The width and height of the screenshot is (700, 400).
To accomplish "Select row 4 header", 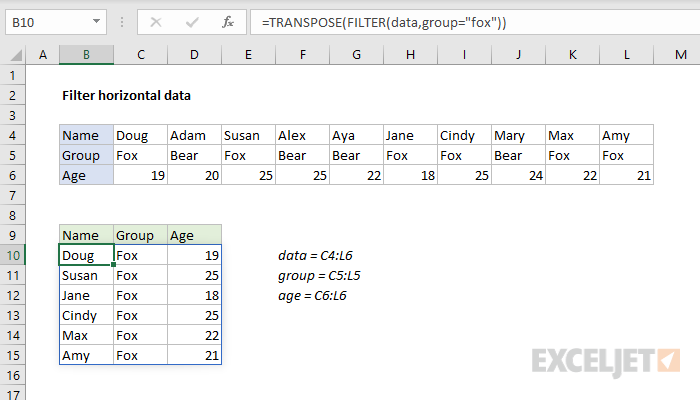I will (x=12, y=135).
